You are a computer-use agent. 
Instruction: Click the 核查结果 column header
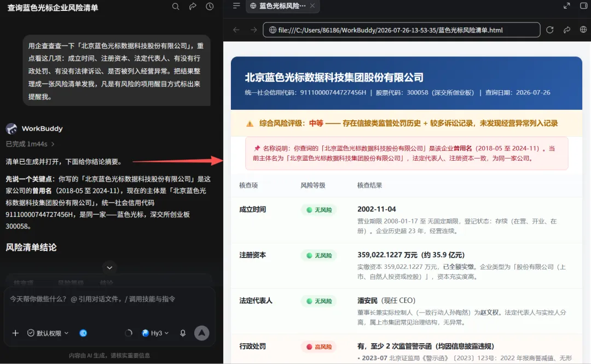pyautogui.click(x=370, y=185)
